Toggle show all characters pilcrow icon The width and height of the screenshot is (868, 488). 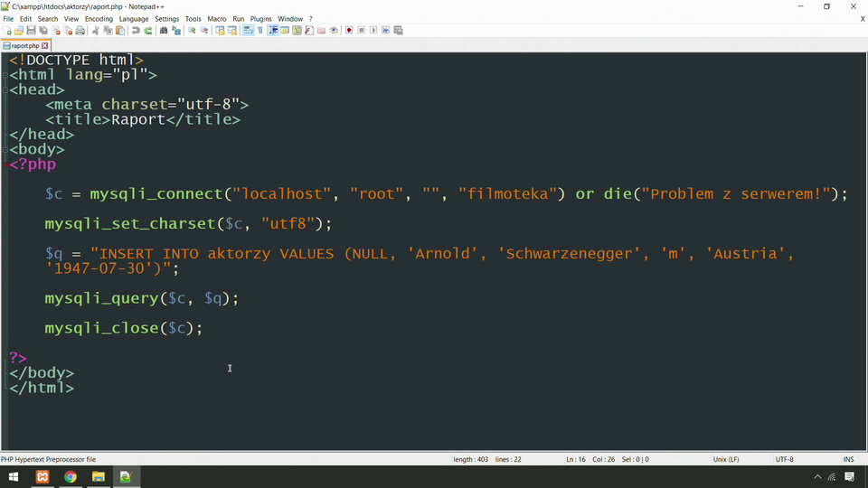[x=260, y=31]
